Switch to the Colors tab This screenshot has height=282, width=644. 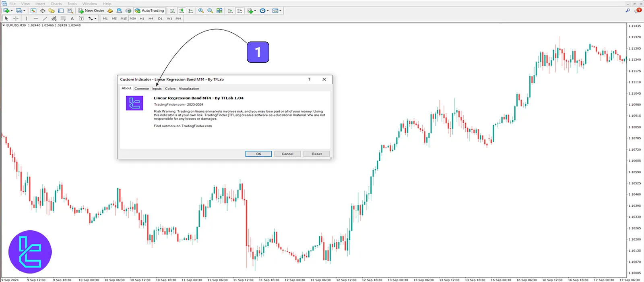pyautogui.click(x=170, y=89)
